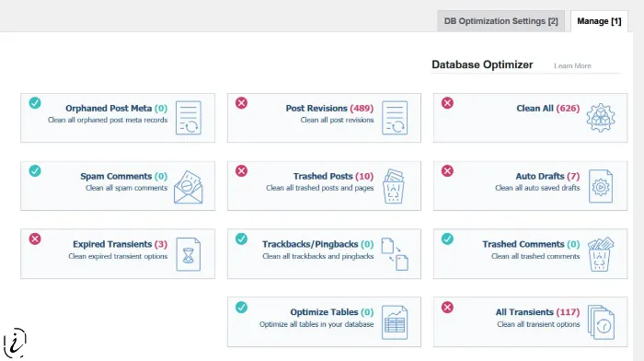
Task: Click the Trackbacks/Pingbacks files icon
Action: pyautogui.click(x=395, y=254)
